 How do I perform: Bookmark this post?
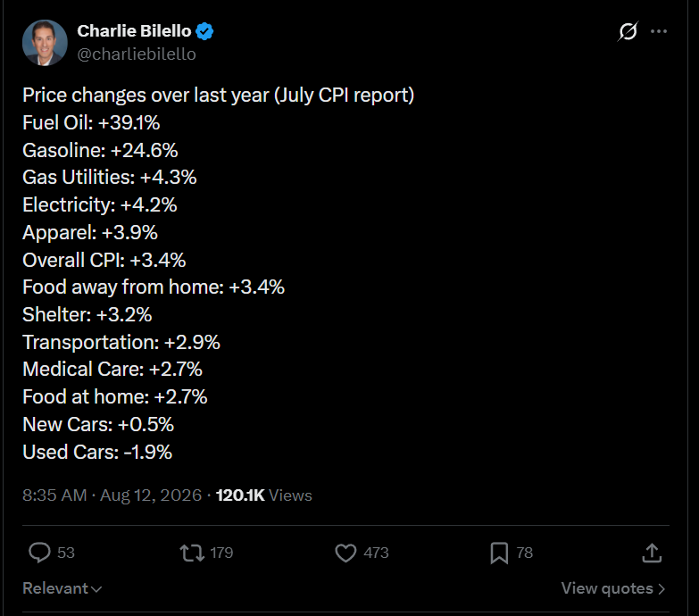tap(499, 554)
